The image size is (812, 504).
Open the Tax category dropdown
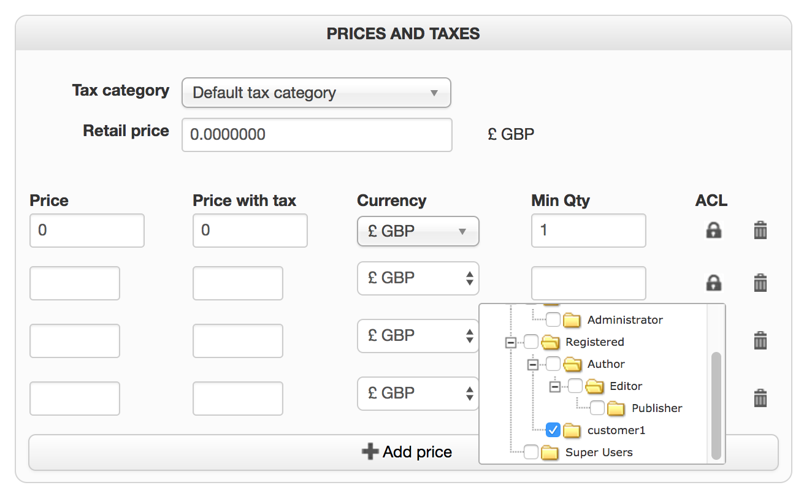point(316,93)
